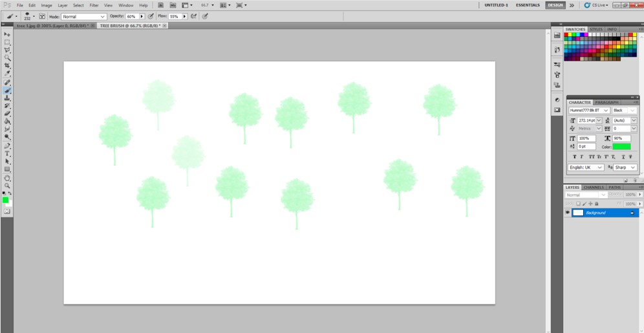644x333 pixels.
Task: Select the Brush tool in toolbox
Action: point(7,91)
